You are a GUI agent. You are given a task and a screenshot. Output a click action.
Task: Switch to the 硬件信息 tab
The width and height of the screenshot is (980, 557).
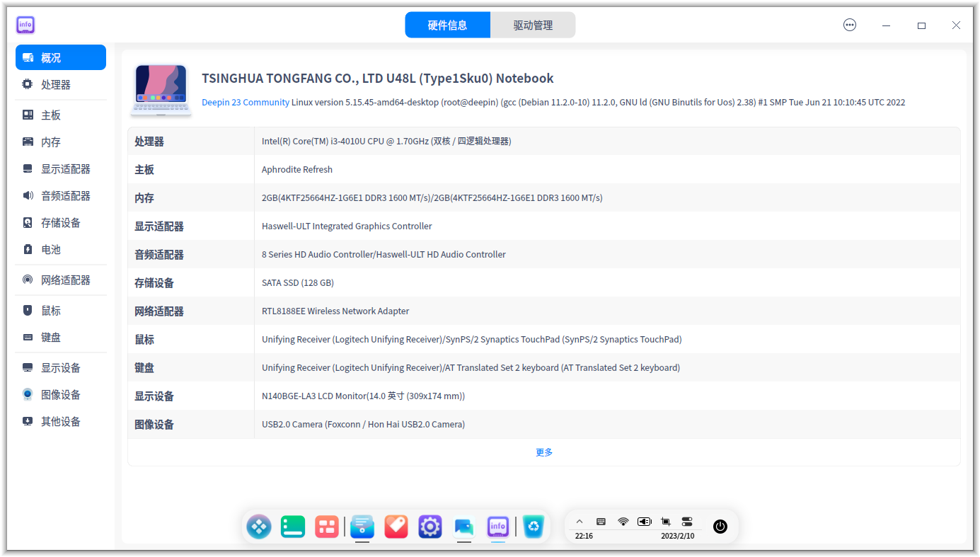pyautogui.click(x=448, y=25)
